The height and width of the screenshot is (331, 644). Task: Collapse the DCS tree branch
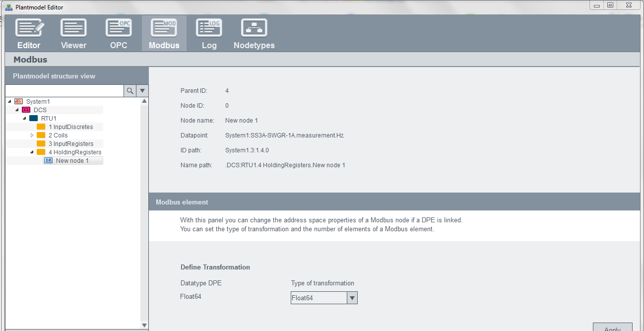17,110
